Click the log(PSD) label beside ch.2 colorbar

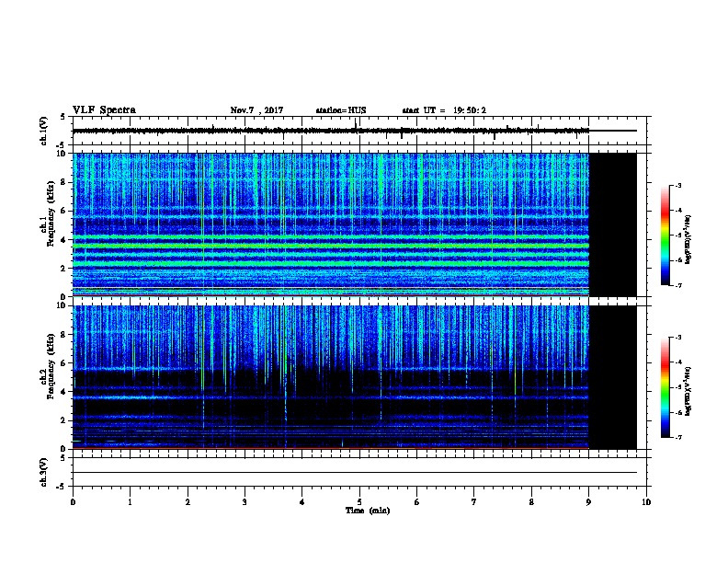[688, 391]
